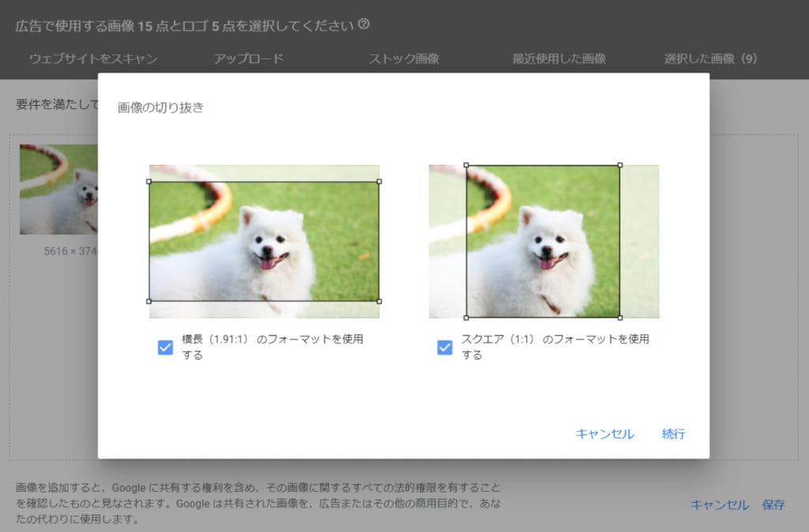809x532 pixels.
Task: Click top-right crop handle of square image
Action: coord(619,165)
